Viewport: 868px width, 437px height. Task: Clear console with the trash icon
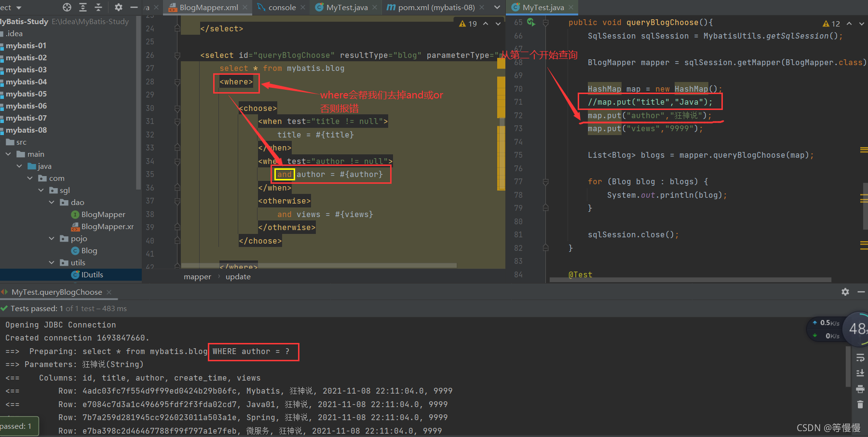click(x=860, y=404)
